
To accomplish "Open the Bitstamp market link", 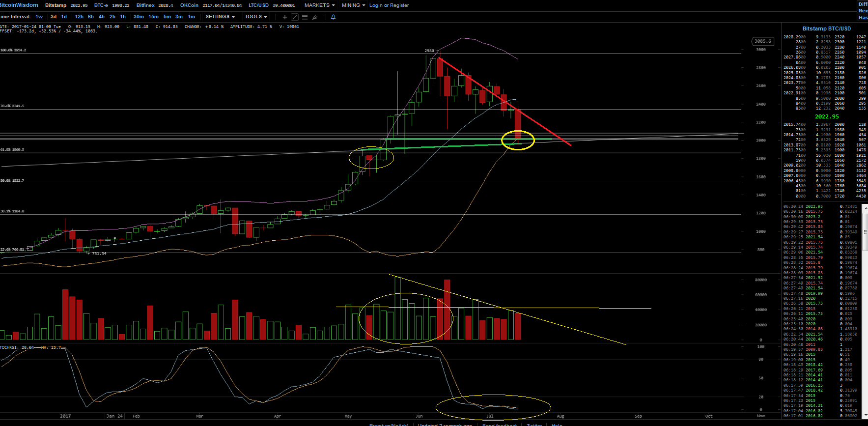I will [56, 5].
